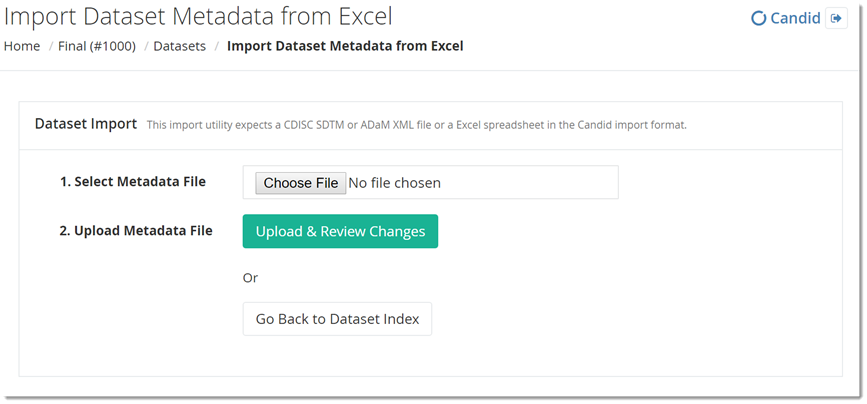This screenshot has width=867, height=404.
Task: Go to Home in the breadcrumb
Action: click(22, 46)
